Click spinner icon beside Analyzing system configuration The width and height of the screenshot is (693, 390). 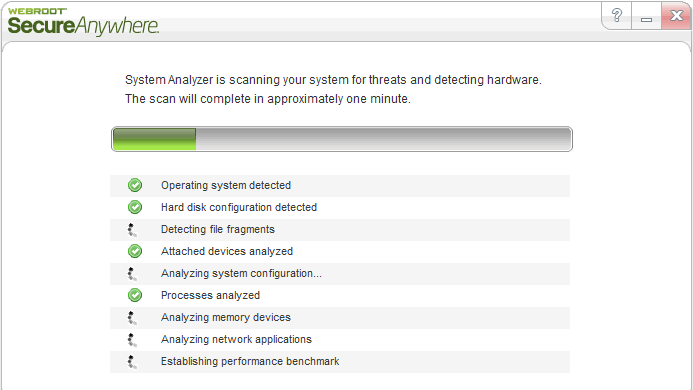tap(132, 274)
